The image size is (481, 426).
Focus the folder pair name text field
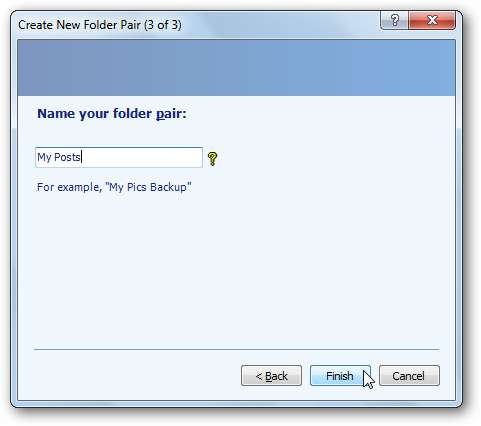119,157
